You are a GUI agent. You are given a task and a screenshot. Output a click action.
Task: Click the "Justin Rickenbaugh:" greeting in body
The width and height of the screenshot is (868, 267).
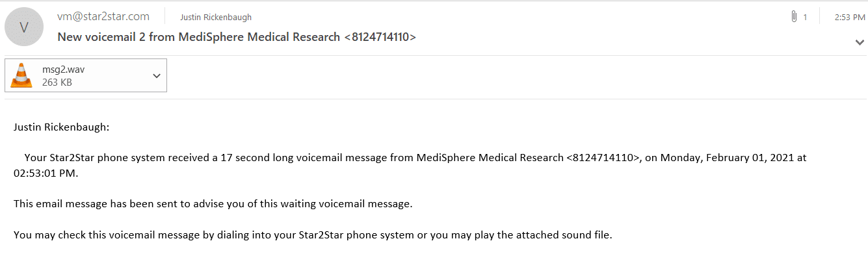pos(62,127)
